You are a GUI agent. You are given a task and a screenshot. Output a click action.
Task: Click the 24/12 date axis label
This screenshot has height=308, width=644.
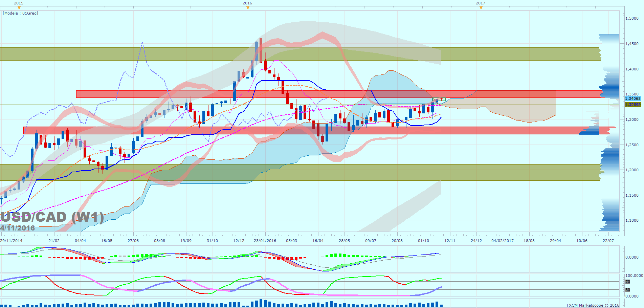476,241
